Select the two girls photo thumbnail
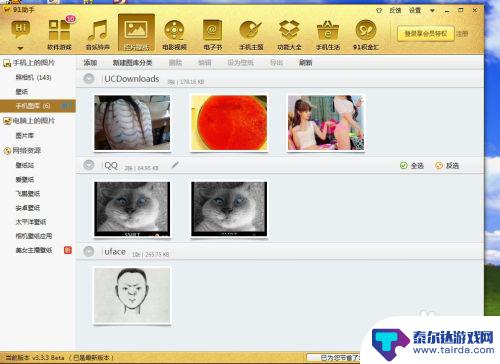 click(x=326, y=123)
